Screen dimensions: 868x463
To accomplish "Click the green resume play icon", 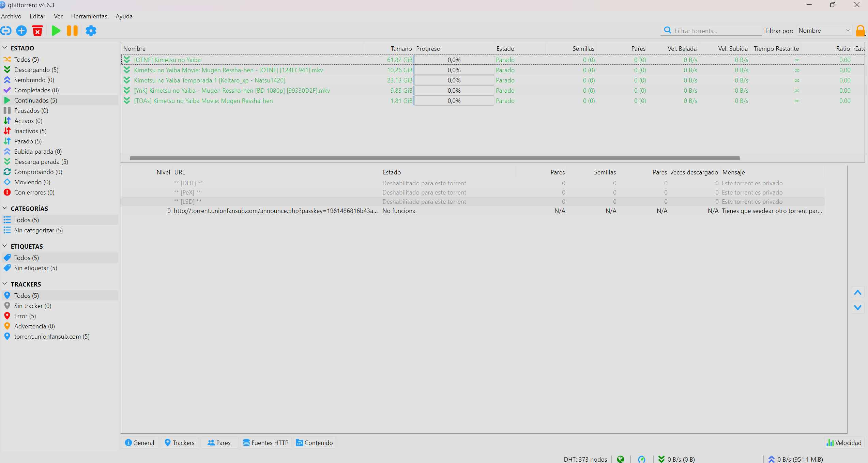I will pos(56,31).
